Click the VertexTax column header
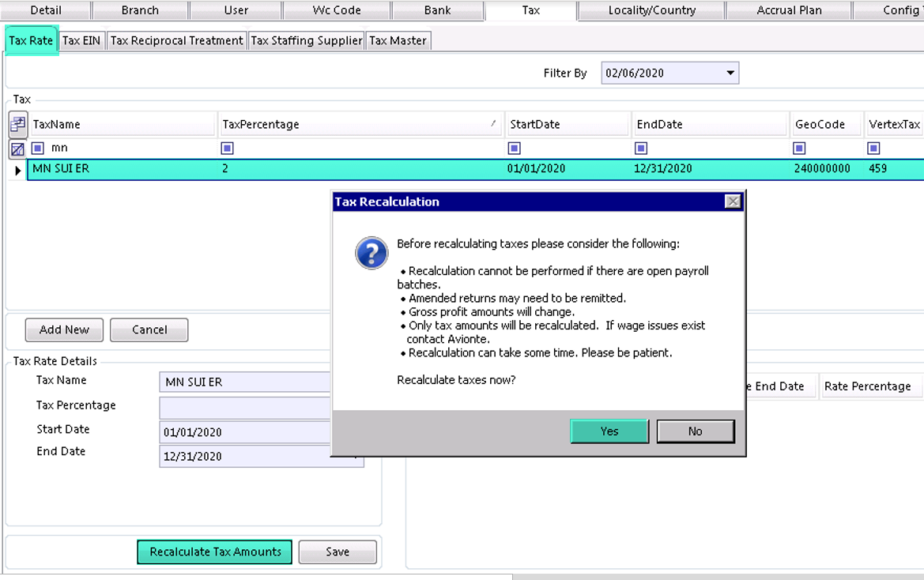Viewport: 924px width, 580px height. pyautogui.click(x=894, y=124)
